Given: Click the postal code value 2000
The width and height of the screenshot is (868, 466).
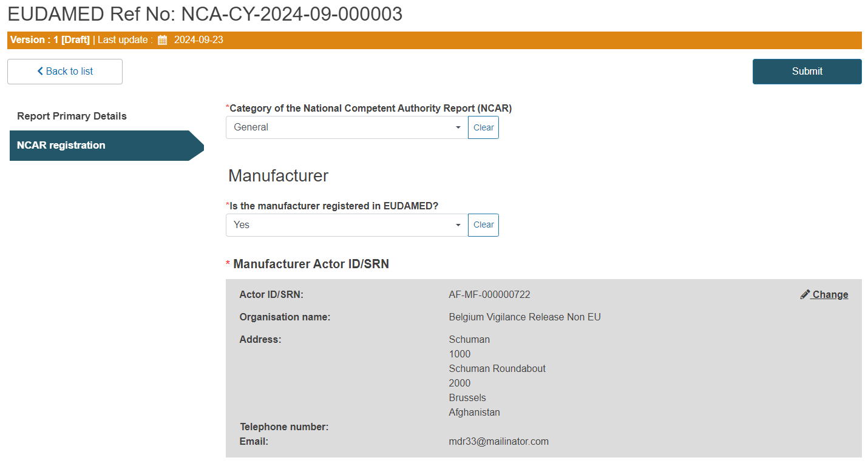Looking at the screenshot, I should 459,383.
